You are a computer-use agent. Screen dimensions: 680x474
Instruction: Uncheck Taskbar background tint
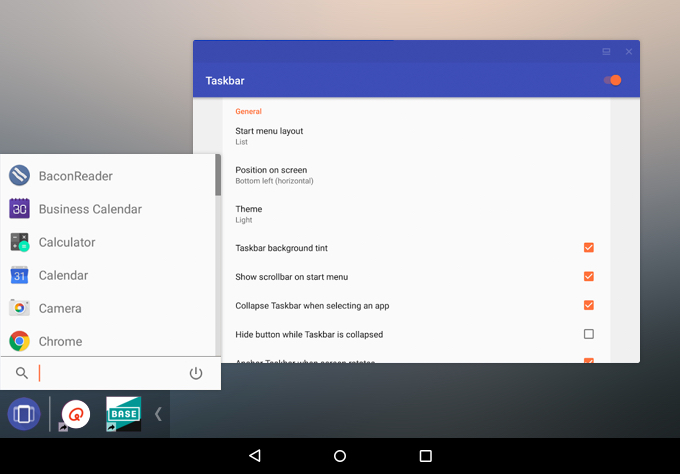tap(588, 248)
